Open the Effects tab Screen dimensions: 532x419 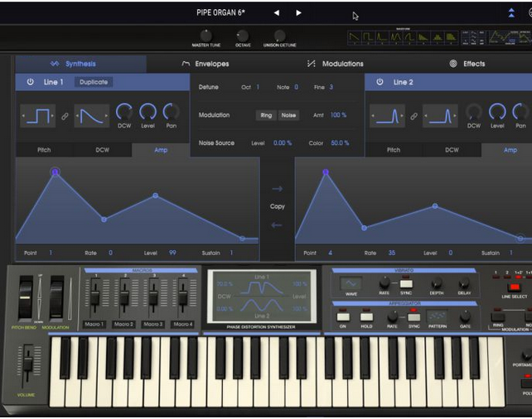(467, 64)
